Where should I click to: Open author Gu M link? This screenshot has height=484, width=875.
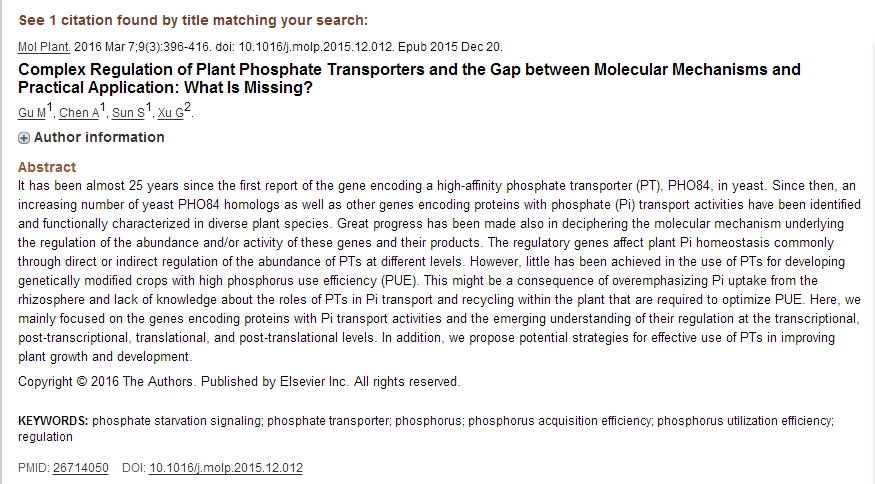[x=32, y=113]
